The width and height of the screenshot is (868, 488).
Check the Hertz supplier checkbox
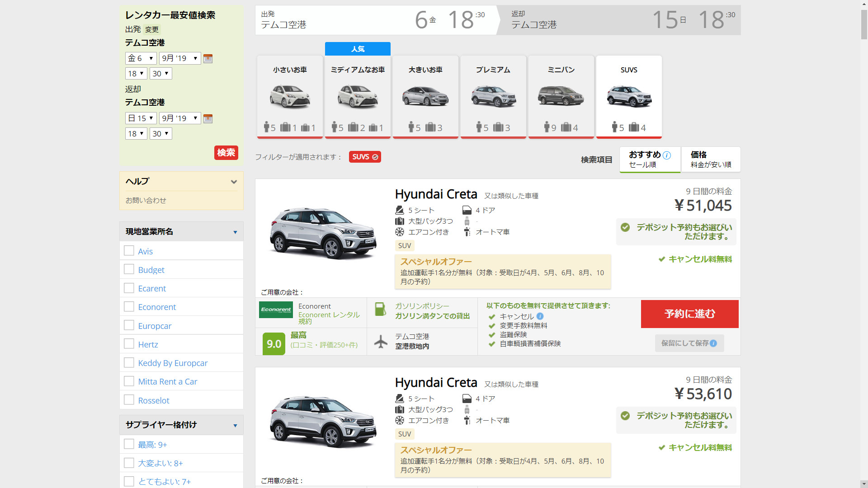point(129,344)
